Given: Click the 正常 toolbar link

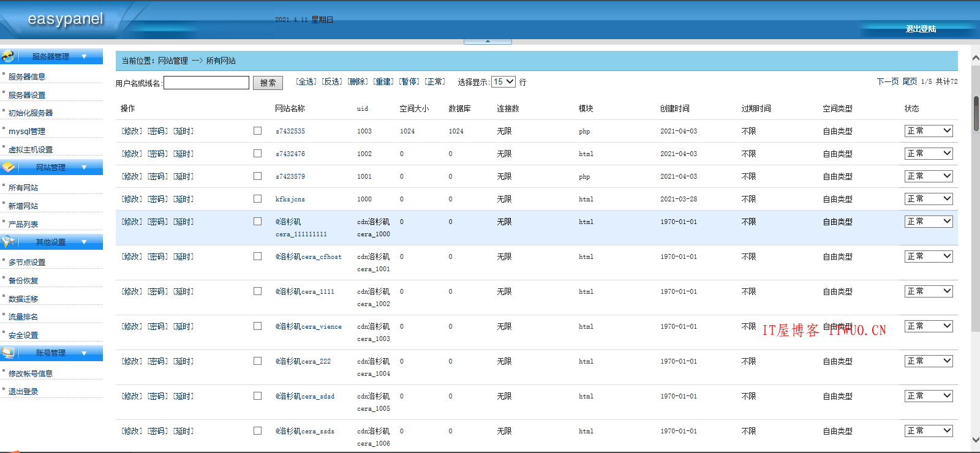Looking at the screenshot, I should [x=435, y=81].
